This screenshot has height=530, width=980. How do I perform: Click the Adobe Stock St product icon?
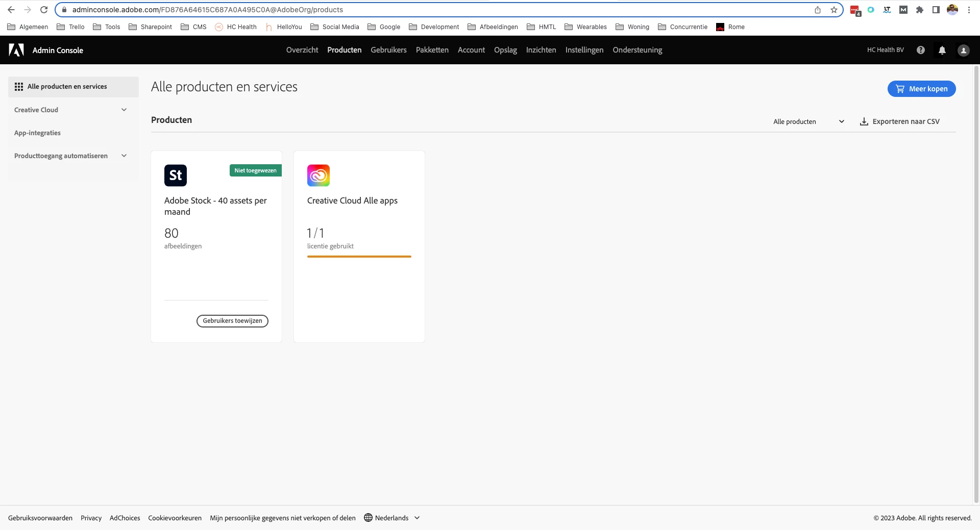176,175
